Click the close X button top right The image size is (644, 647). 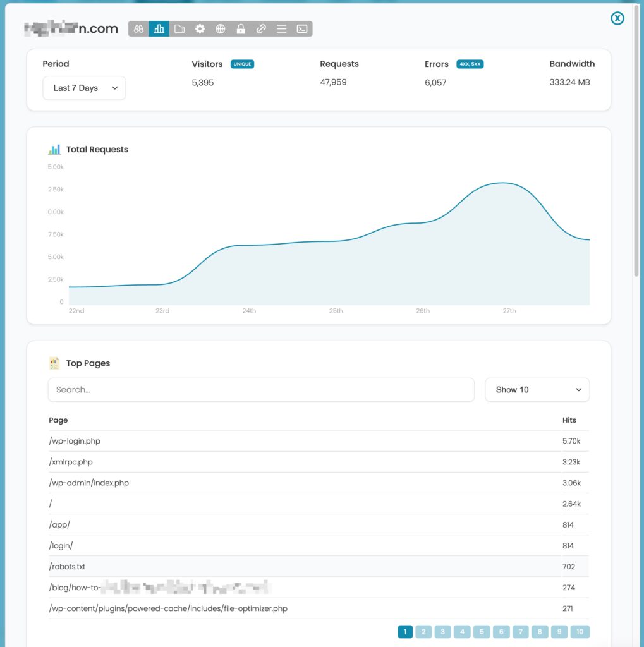(x=617, y=18)
